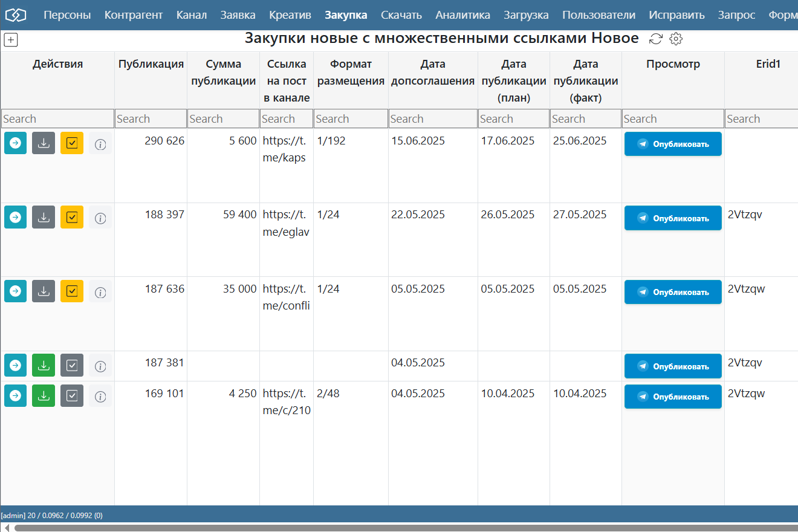
Task: Focus the Search field under Публикация
Action: click(x=151, y=118)
